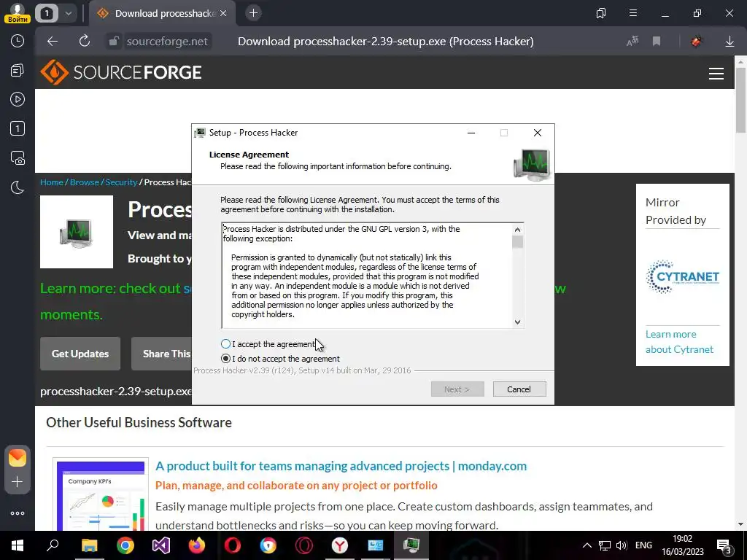
Task: Click the Cytranet mirror logo
Action: coord(682,276)
